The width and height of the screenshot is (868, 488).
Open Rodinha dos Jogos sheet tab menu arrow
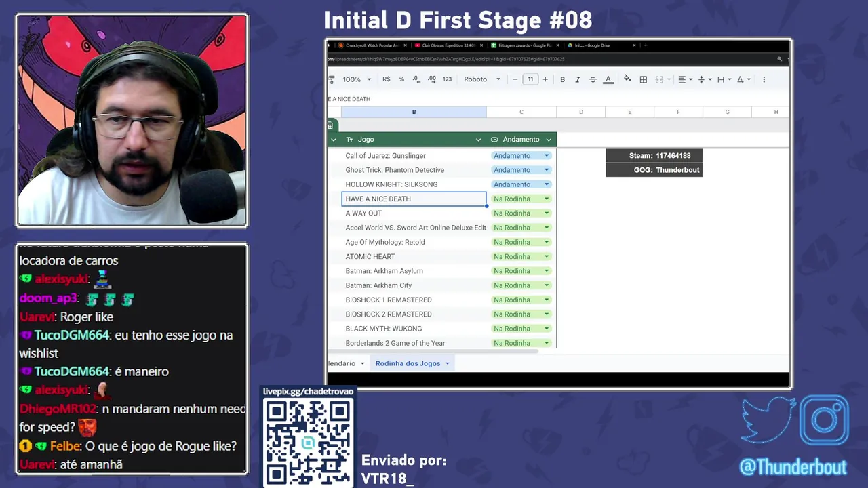[447, 364]
